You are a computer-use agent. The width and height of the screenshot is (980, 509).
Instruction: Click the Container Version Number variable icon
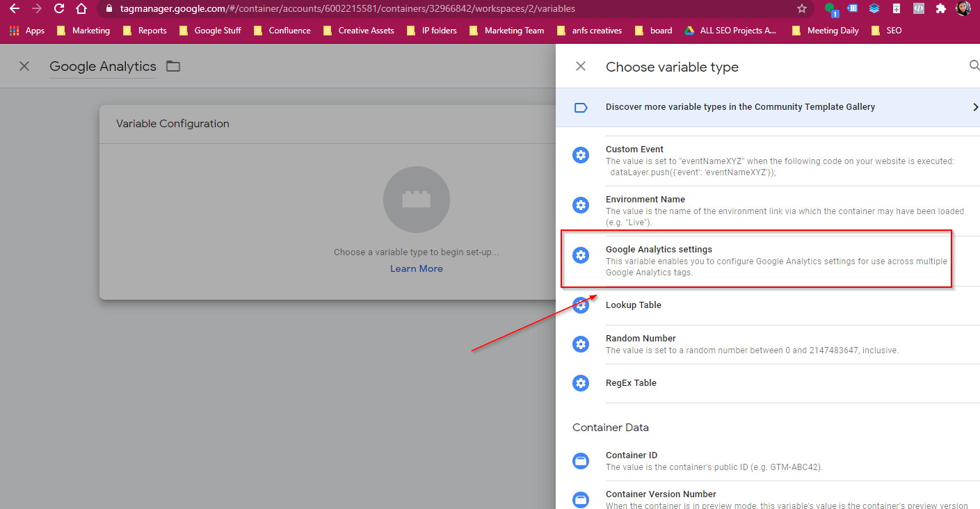click(581, 499)
